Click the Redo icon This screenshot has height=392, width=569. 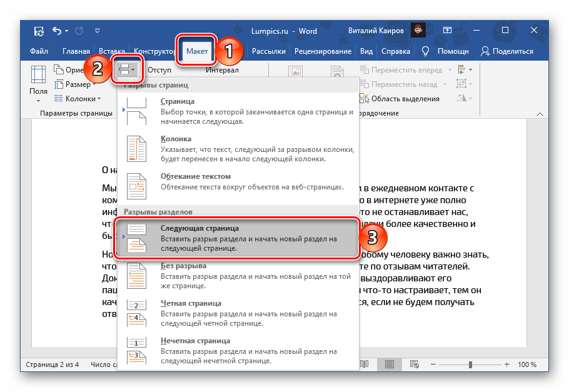(x=79, y=31)
